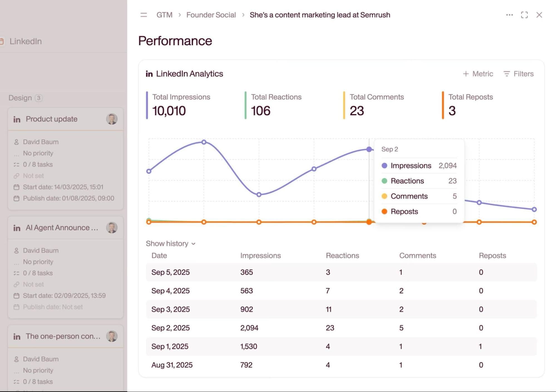556x392 pixels.
Task: Click the peak impressions point on the chart
Action: [x=204, y=142]
